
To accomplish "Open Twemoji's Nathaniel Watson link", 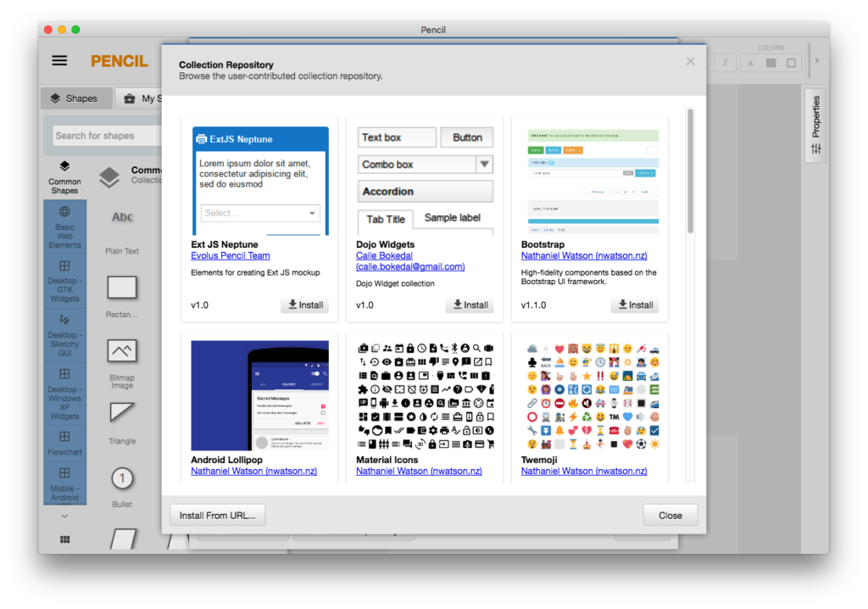I will [x=584, y=471].
